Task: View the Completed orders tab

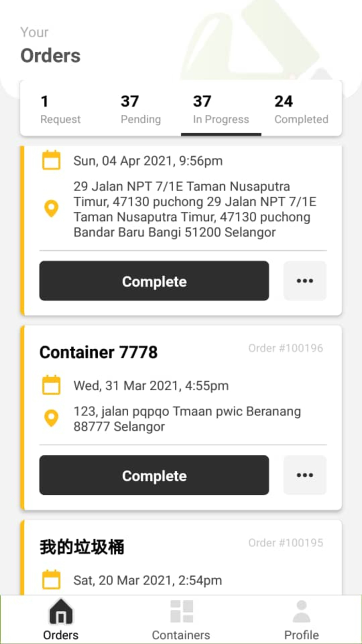Action: click(301, 109)
